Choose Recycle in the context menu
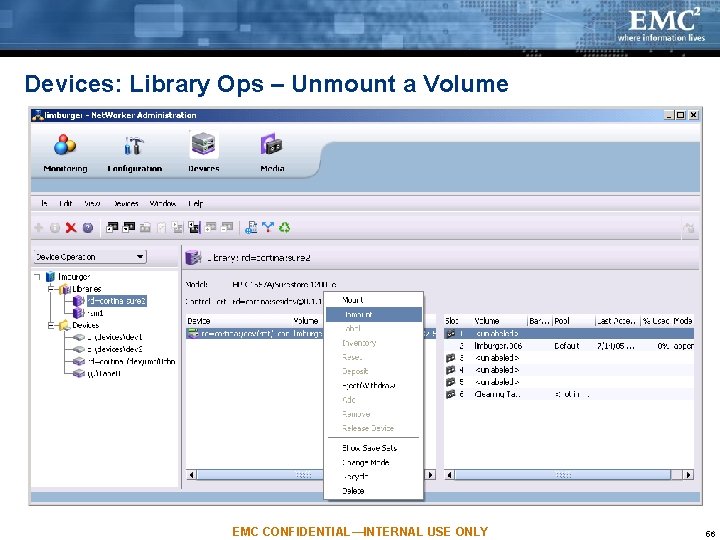Screen dimensions: 720x540 (374, 477)
